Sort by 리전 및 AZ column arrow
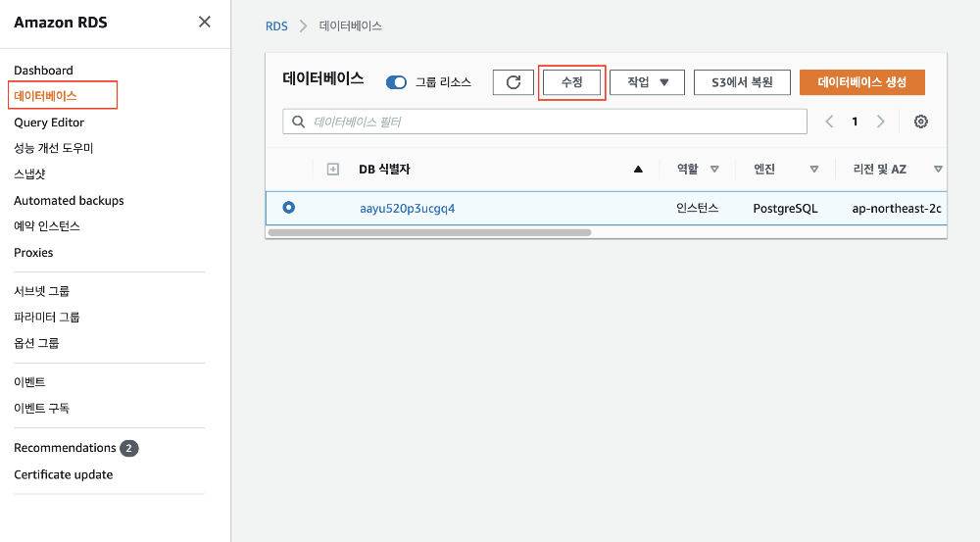 (x=938, y=170)
